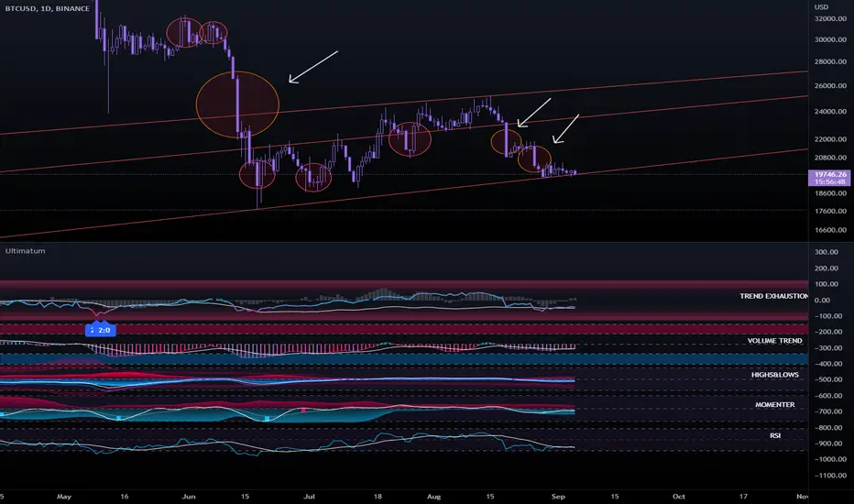Click the BTCUSD, 1D, BINANCE symbol title
854x504 pixels.
pos(47,9)
